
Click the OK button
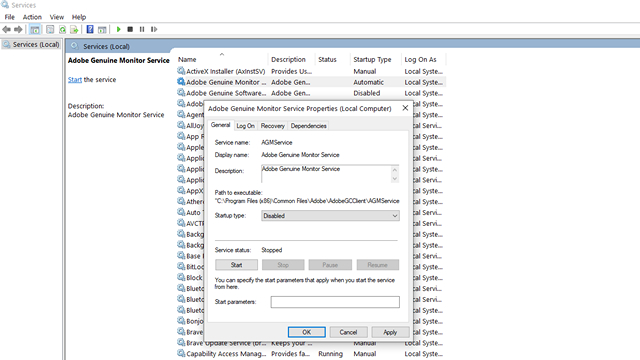(x=307, y=332)
